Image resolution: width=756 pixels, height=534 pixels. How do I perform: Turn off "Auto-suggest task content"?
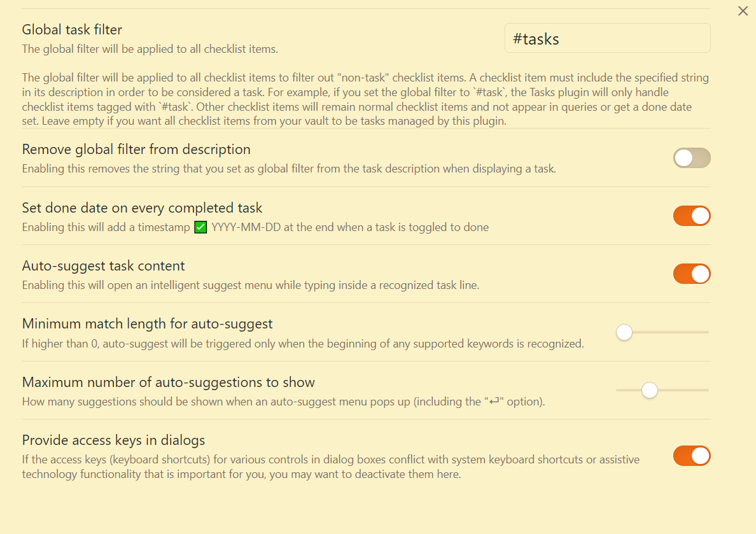click(692, 274)
